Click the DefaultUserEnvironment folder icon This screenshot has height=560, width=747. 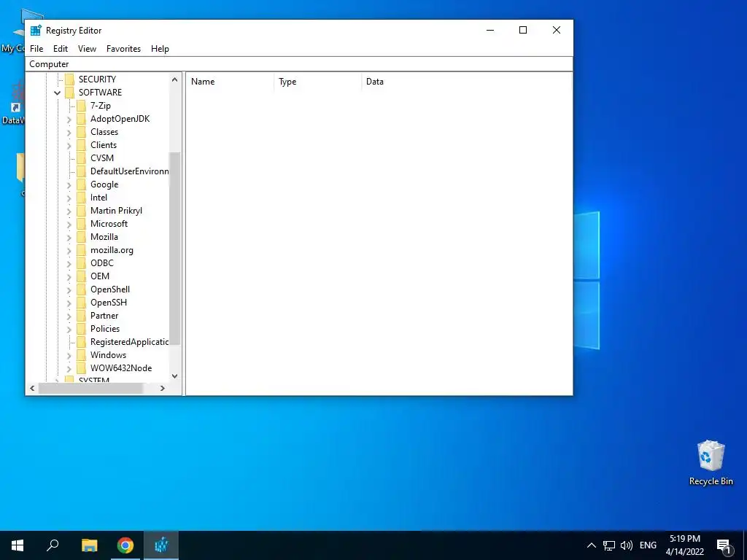[82, 171]
